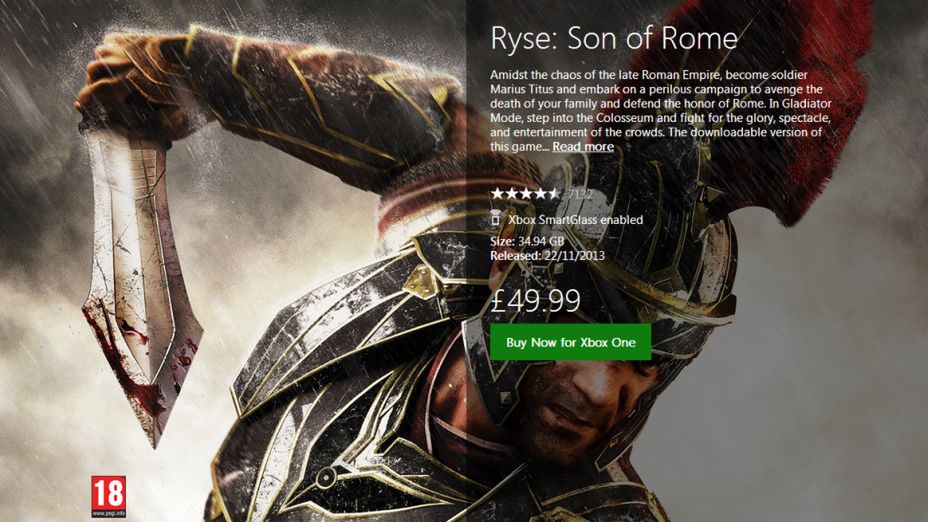Click the PEGI 18 age rating badge
This screenshot has width=928, height=522.
[x=109, y=494]
